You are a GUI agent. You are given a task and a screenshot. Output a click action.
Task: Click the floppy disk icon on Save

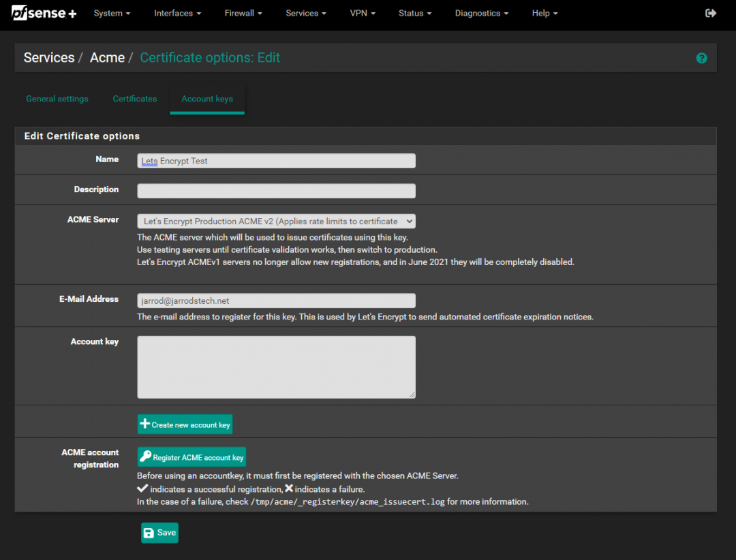click(149, 532)
